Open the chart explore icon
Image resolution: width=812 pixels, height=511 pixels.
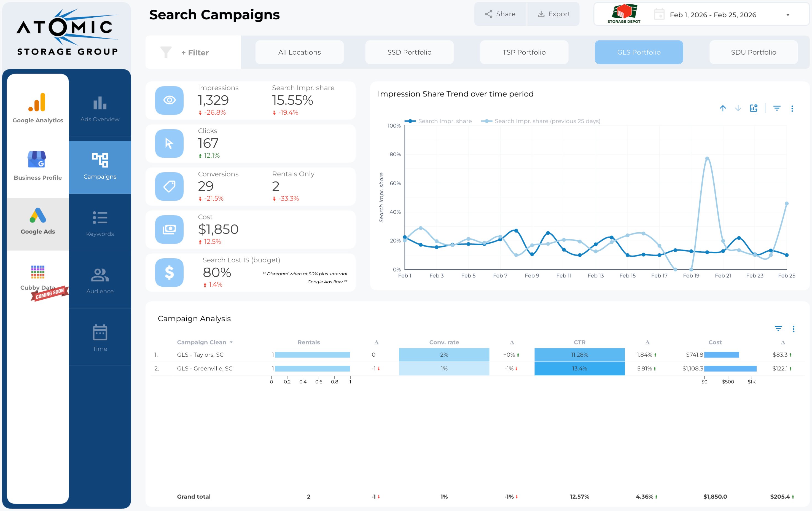pos(753,108)
